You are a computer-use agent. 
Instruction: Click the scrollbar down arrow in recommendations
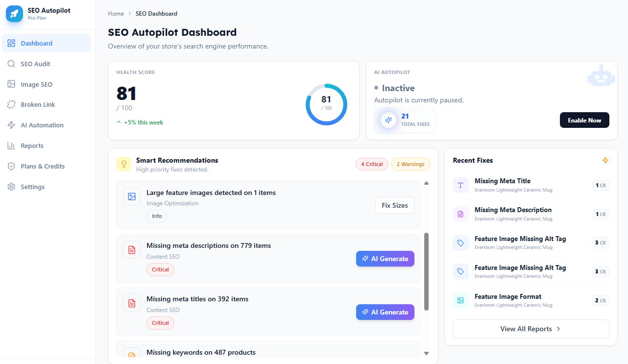tap(426, 353)
